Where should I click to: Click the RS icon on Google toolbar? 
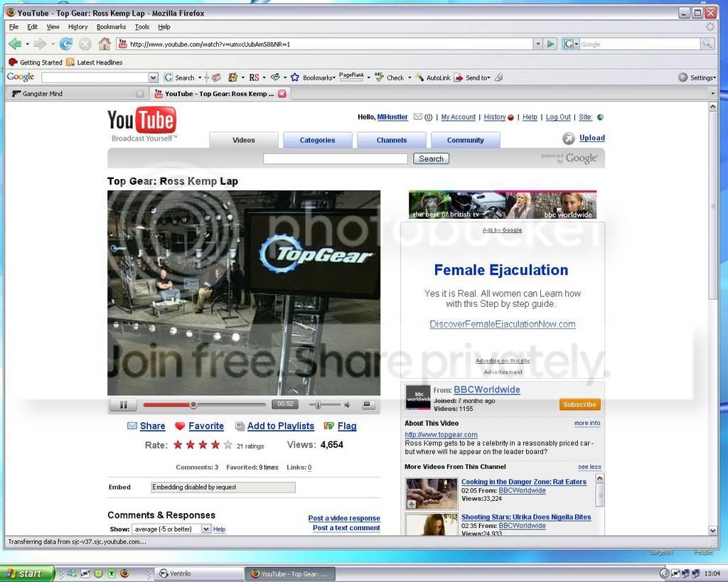tap(254, 77)
